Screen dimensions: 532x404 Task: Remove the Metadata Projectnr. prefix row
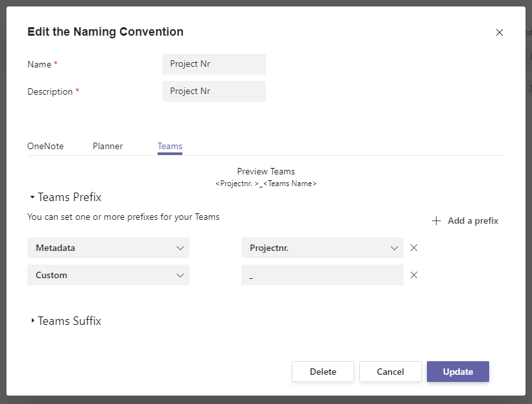[x=413, y=248]
